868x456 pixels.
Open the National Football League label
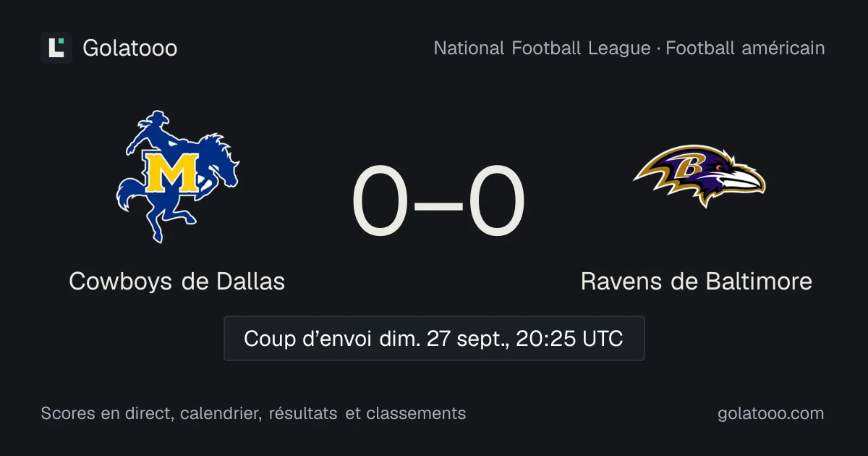click(x=542, y=48)
